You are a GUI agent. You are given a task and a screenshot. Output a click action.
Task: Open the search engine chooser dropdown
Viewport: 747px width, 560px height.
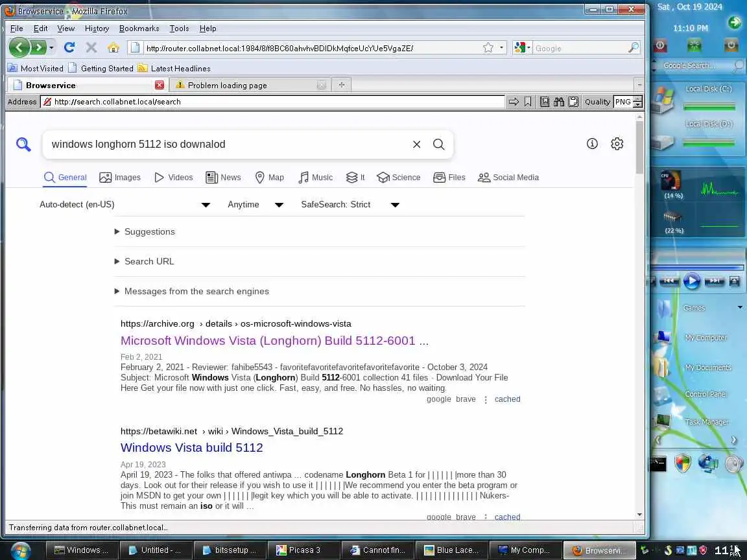(523, 47)
